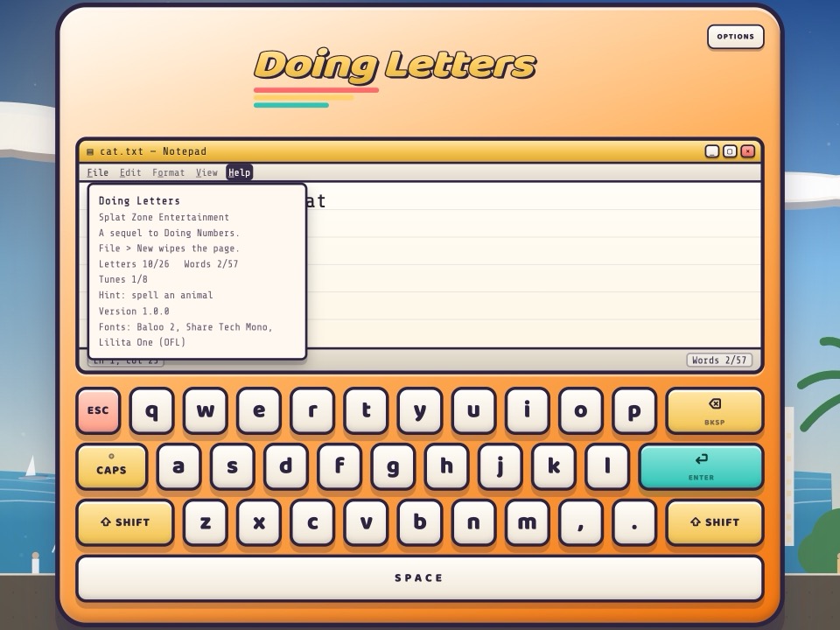Screen dimensions: 840x630
Task: Tap the SPACE bar
Action: pyautogui.click(x=419, y=578)
